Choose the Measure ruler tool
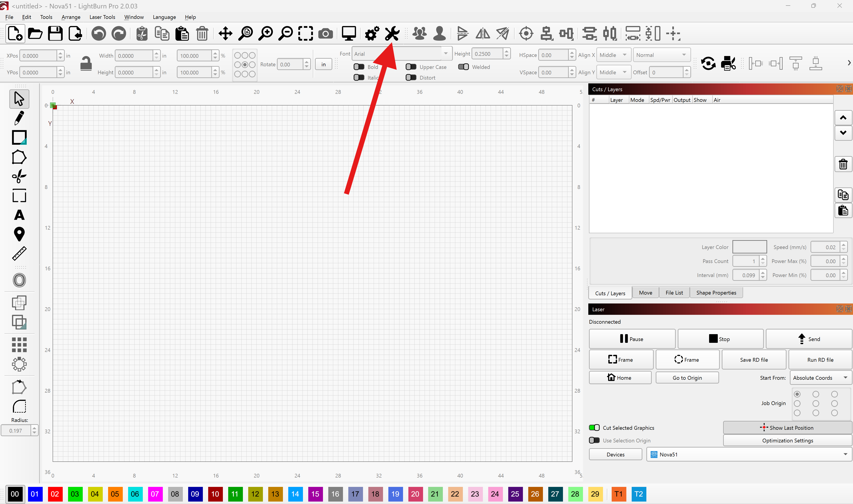 19,253
